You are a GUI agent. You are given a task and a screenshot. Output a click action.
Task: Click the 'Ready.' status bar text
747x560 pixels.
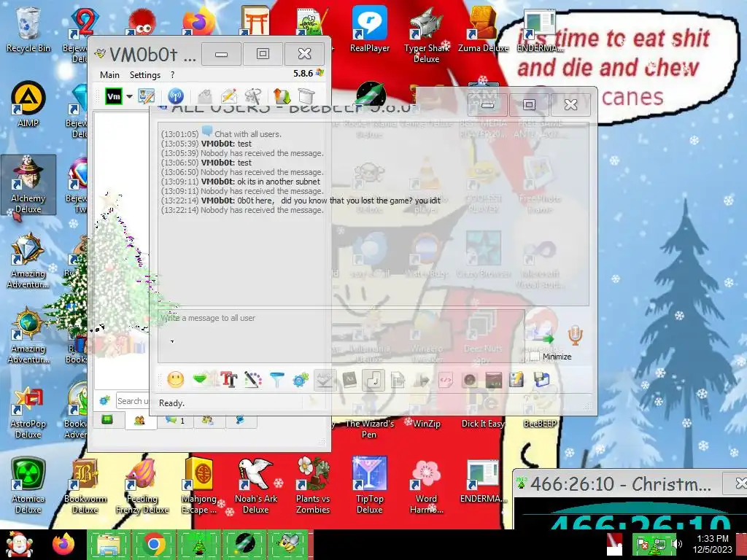click(x=171, y=402)
